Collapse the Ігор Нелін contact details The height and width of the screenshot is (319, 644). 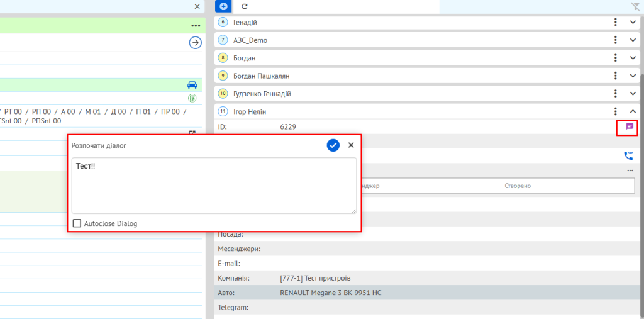(x=633, y=111)
